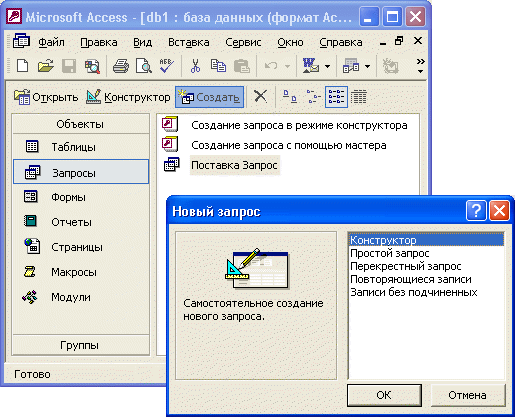Open the Файл menu
The image size is (515, 417).
51,42
